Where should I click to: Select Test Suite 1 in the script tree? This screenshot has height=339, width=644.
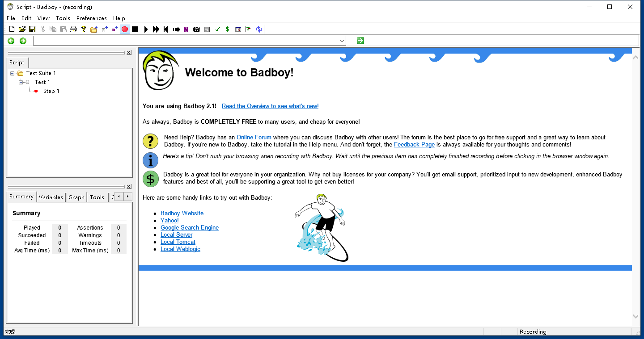tap(41, 73)
